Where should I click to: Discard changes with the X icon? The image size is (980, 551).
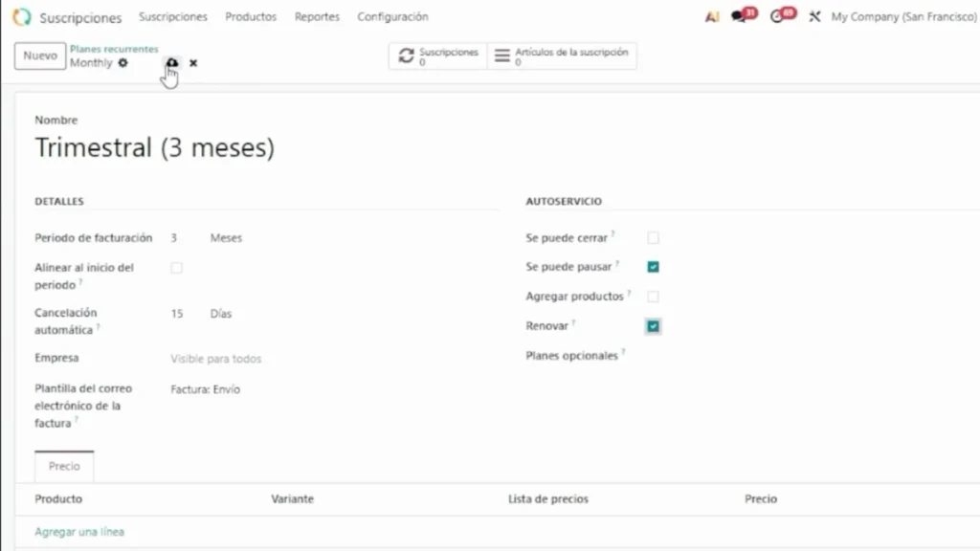[x=193, y=63]
